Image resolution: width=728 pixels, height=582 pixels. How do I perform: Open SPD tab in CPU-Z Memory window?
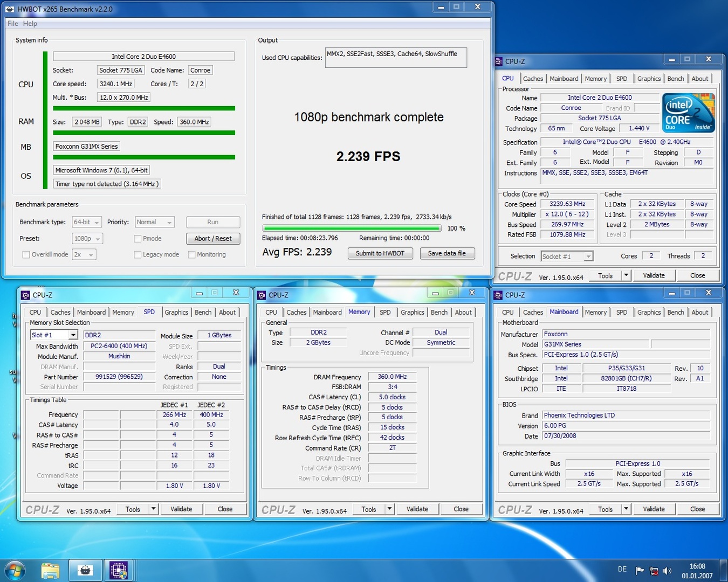coord(385,313)
